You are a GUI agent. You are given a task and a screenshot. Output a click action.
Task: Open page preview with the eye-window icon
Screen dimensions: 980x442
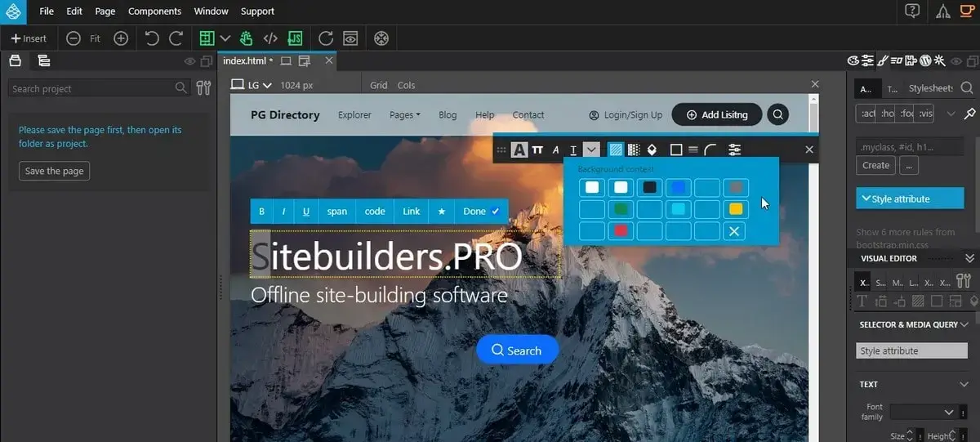tap(350, 38)
